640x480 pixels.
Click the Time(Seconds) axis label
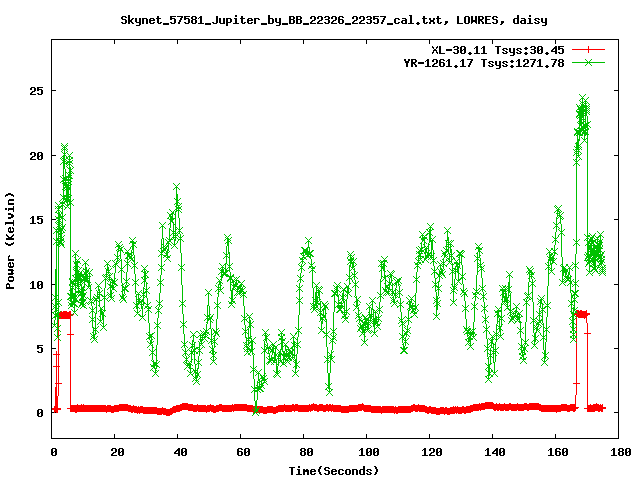point(333,471)
